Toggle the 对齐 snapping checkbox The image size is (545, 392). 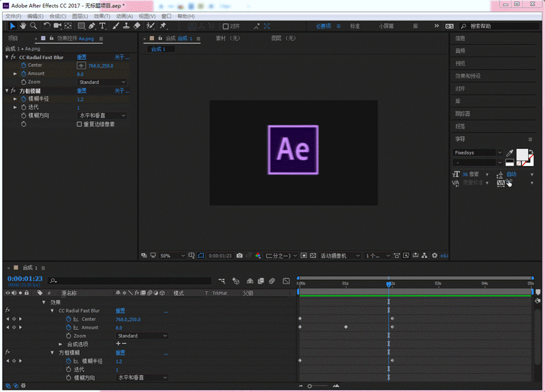click(x=226, y=27)
